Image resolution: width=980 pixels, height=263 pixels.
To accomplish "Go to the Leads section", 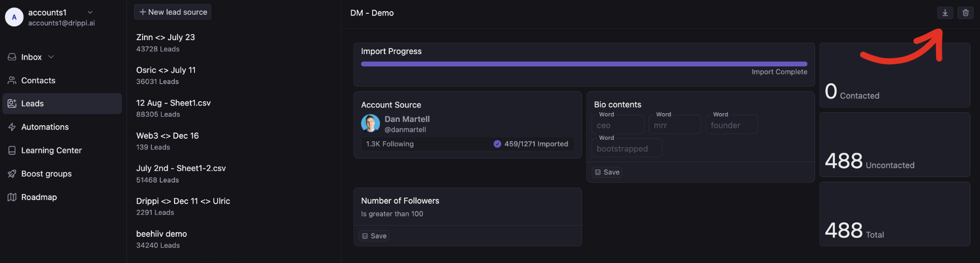I will click(x=33, y=104).
